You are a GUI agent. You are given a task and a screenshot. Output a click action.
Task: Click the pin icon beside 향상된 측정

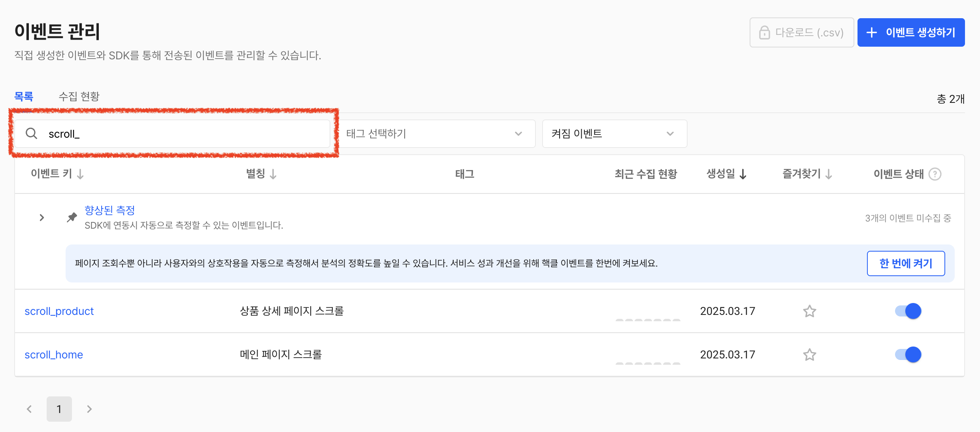(72, 217)
